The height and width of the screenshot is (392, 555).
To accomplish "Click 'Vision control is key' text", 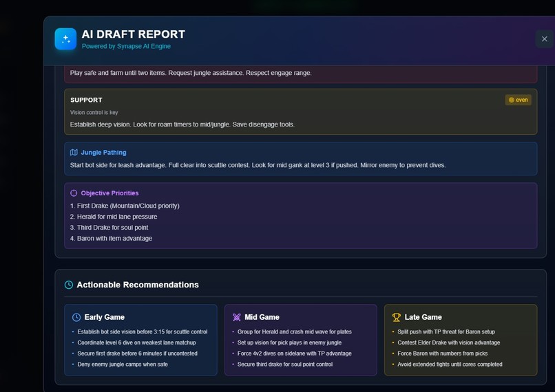I will (94, 112).
